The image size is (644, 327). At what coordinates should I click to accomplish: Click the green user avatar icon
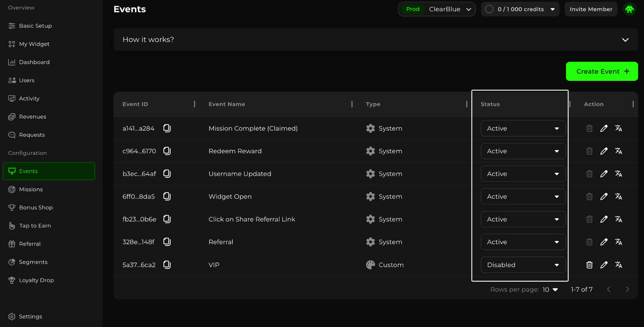coord(630,9)
